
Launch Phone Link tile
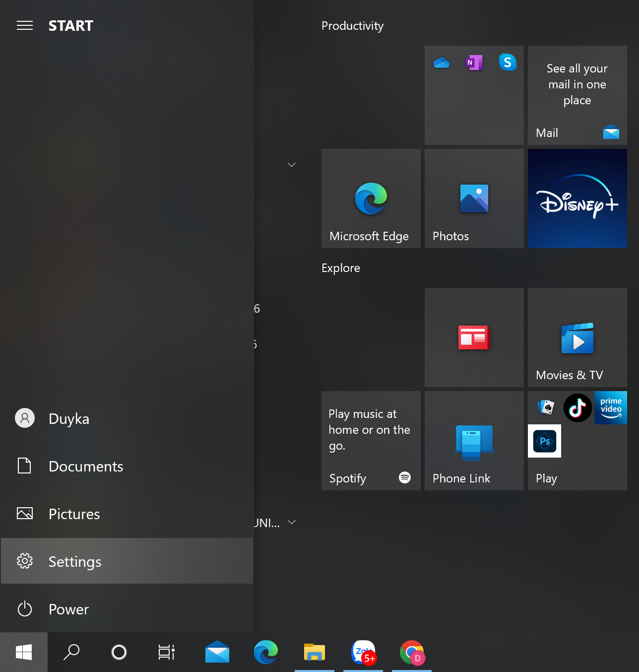[474, 441]
